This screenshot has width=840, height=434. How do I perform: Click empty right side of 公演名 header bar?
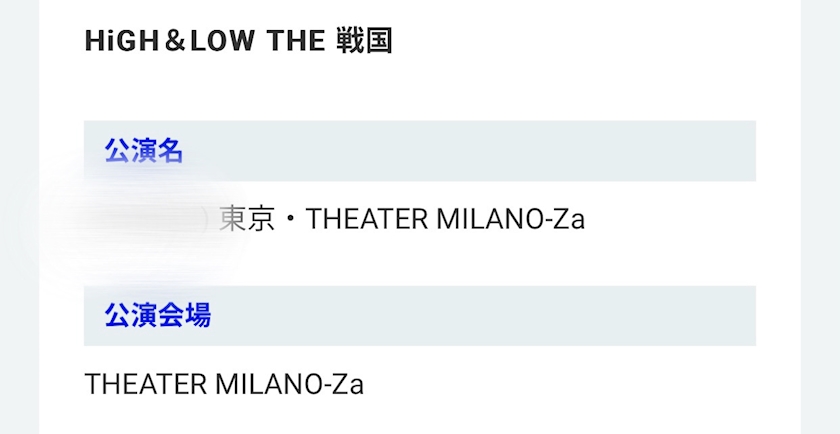click(600, 151)
